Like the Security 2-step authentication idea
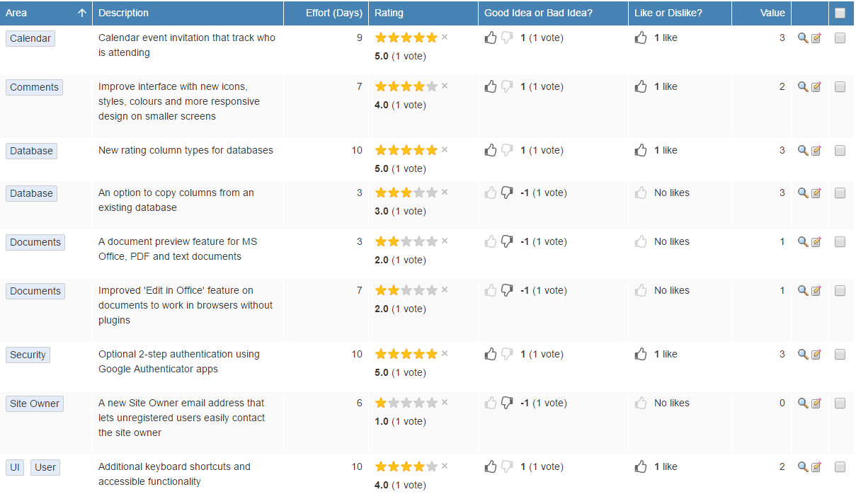Viewport: 856px width, 504px height. coord(641,354)
